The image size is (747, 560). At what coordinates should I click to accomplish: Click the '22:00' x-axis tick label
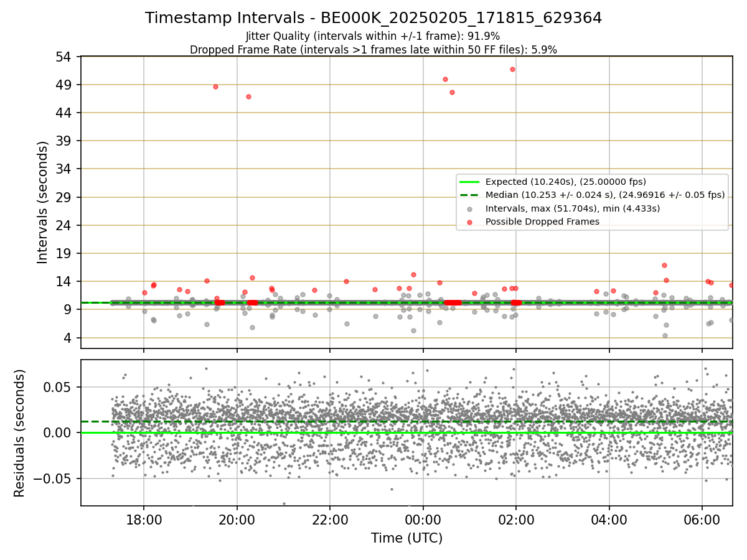point(330,521)
